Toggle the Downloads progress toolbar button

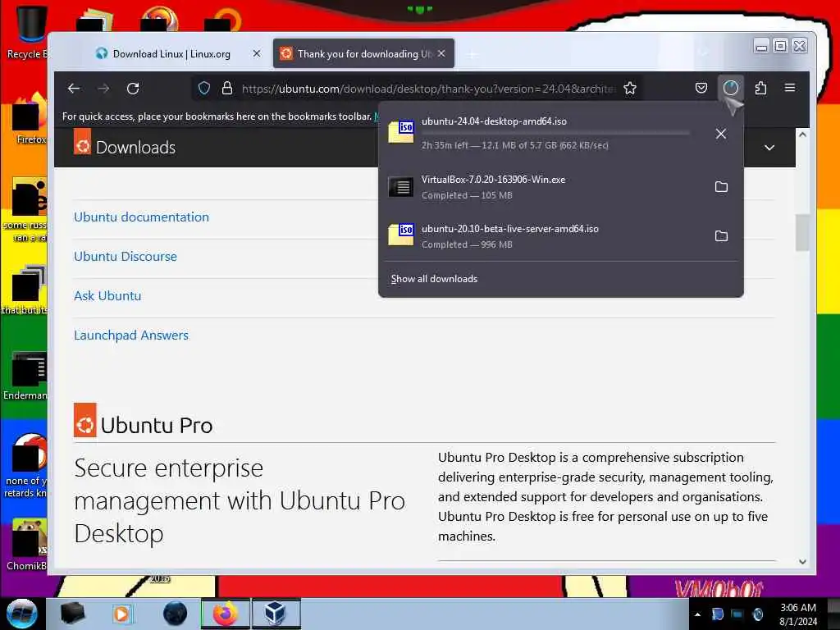click(x=731, y=88)
